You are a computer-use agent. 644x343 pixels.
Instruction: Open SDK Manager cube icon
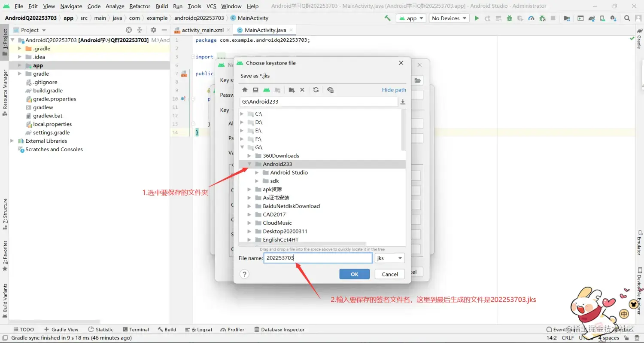pyautogui.click(x=614, y=18)
